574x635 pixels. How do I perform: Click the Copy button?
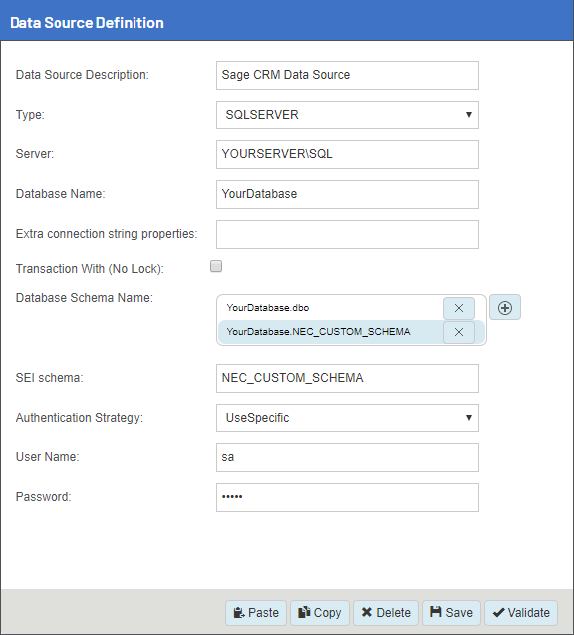point(320,613)
